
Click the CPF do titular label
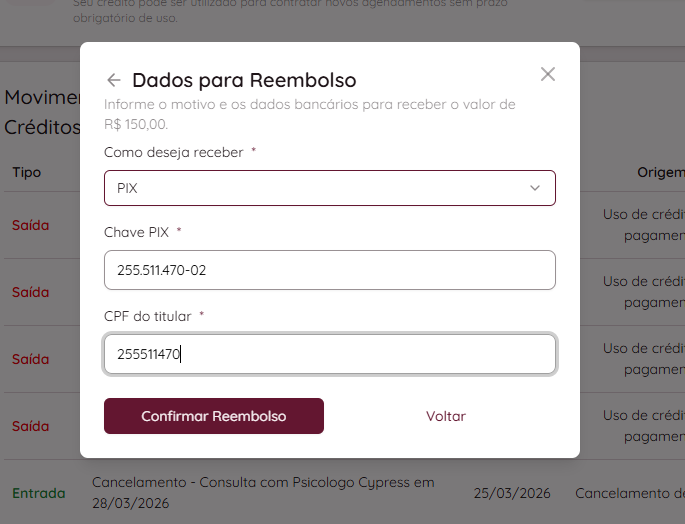tap(148, 316)
